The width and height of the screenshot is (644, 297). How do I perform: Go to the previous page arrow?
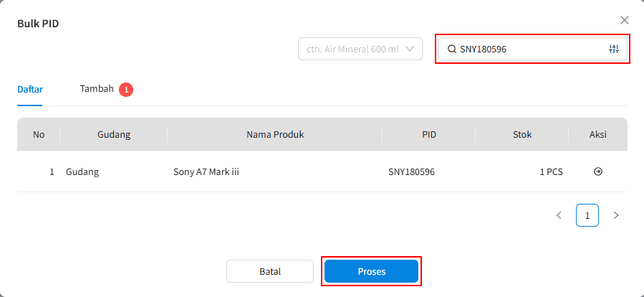[559, 215]
